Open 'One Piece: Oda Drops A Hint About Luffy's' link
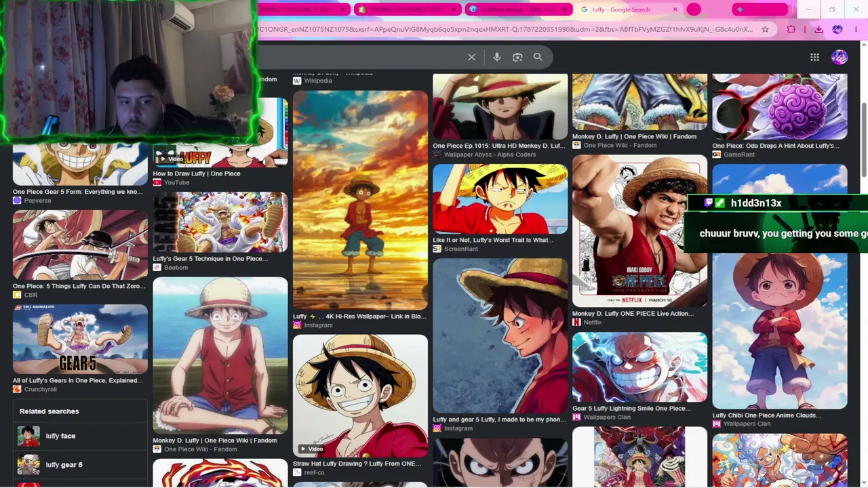 click(776, 146)
